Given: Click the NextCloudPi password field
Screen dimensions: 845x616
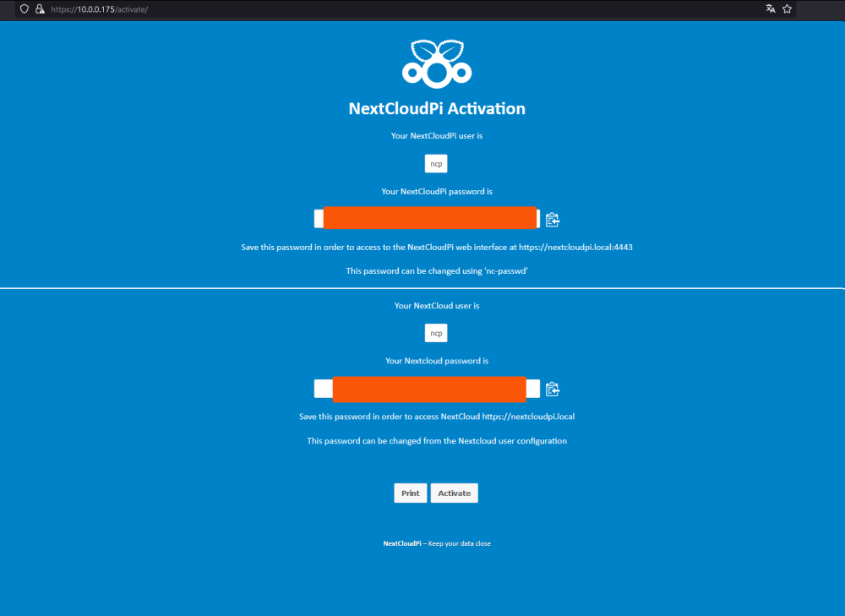Looking at the screenshot, I should [427, 218].
